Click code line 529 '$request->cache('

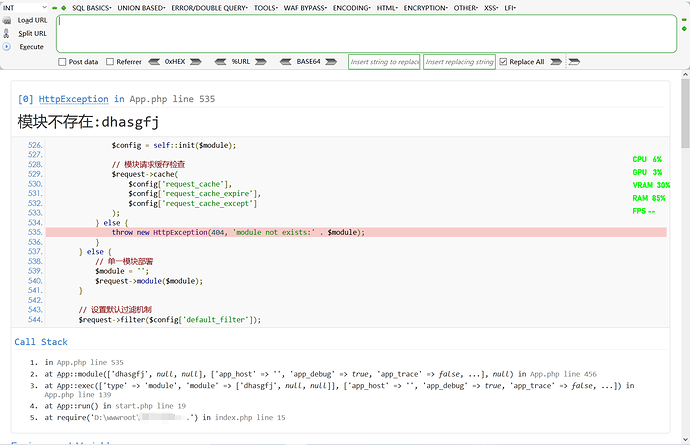point(145,174)
